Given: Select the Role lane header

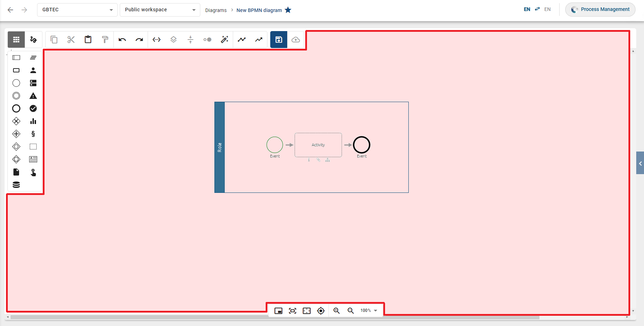Looking at the screenshot, I should pyautogui.click(x=219, y=147).
